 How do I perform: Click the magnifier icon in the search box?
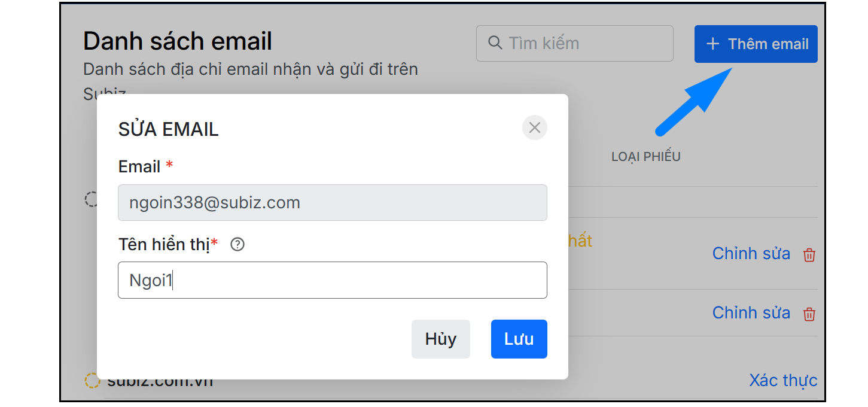[495, 43]
